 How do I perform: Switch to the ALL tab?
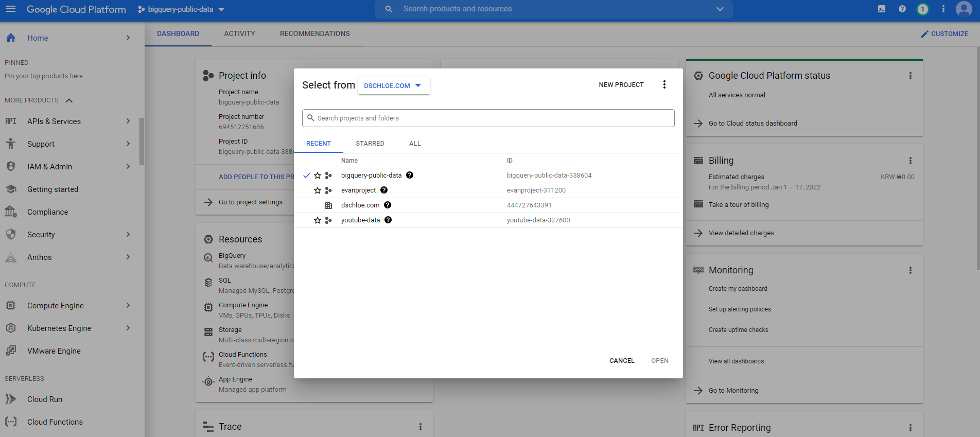(415, 144)
